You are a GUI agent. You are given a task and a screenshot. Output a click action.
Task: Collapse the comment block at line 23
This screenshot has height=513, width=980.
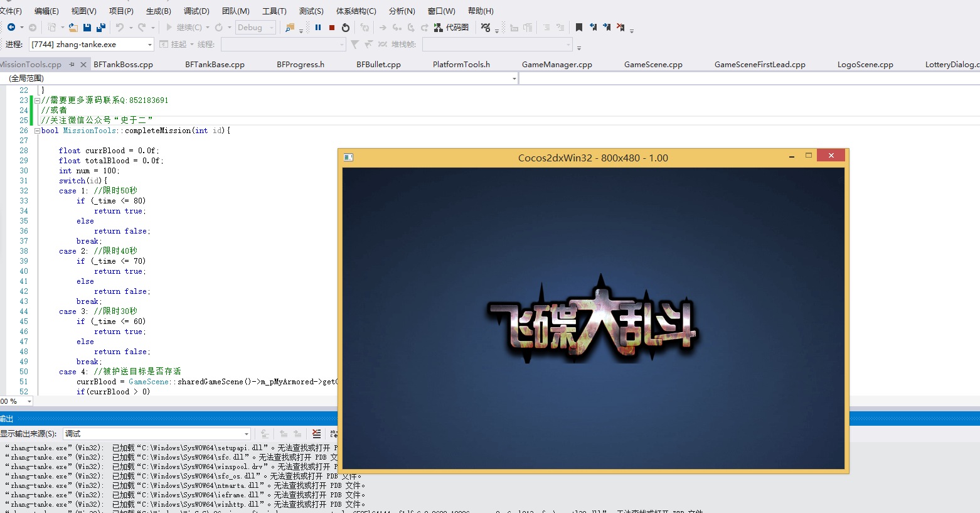37,100
